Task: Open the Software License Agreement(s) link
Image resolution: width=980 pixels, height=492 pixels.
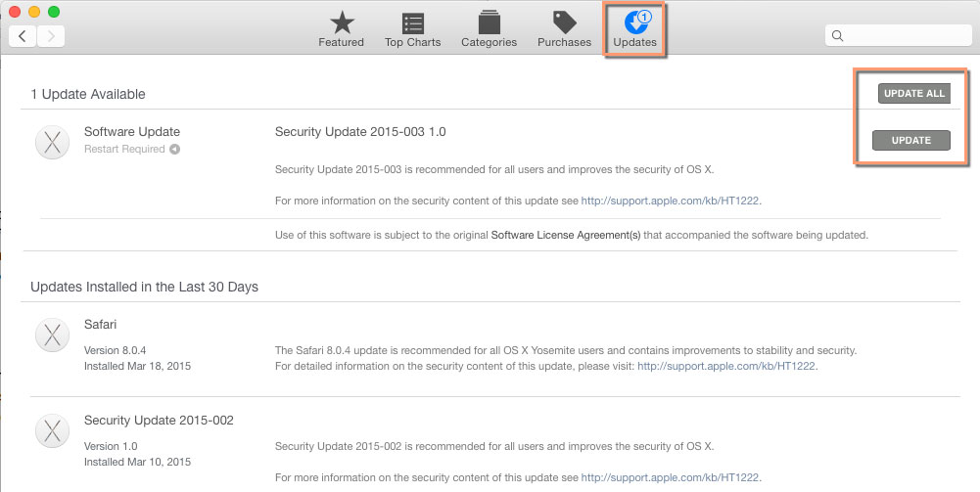Action: pyautogui.click(x=566, y=235)
